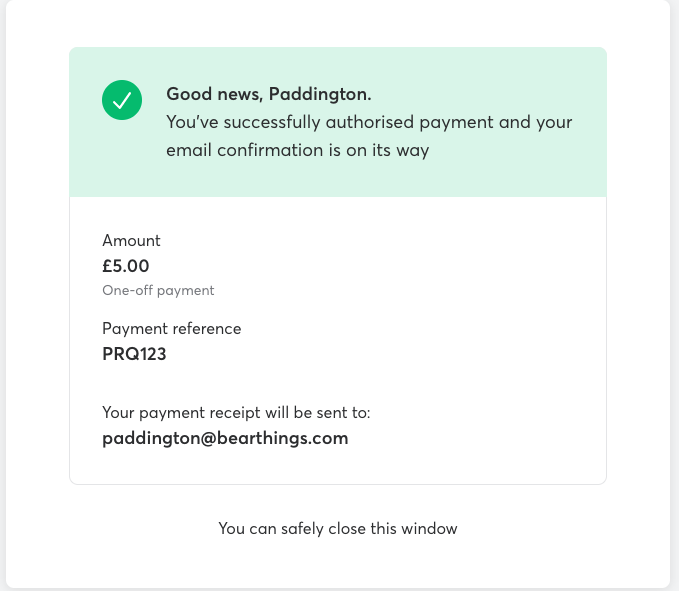679x591 pixels.
Task: Click the 'Amount' label
Action: coord(131,240)
